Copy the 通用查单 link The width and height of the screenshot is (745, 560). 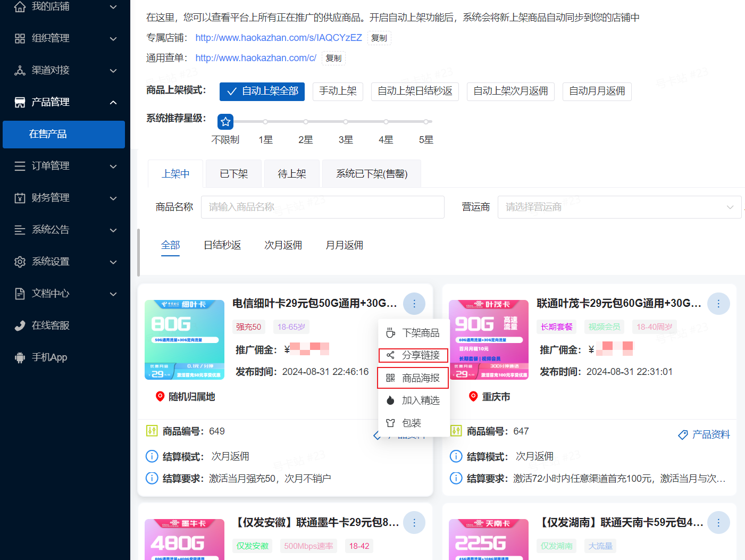(333, 58)
